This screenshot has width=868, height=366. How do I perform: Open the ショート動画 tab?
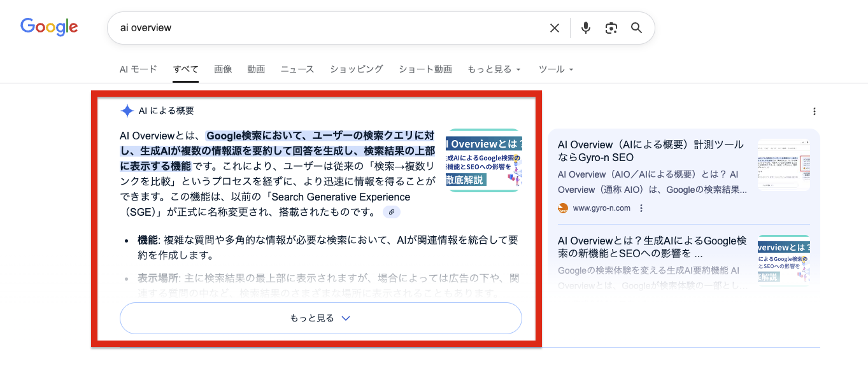click(x=425, y=69)
